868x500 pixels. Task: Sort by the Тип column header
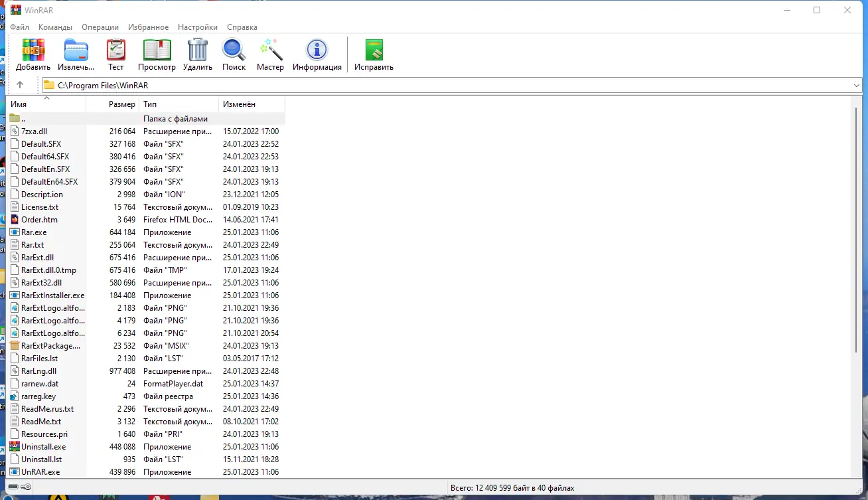pos(179,104)
